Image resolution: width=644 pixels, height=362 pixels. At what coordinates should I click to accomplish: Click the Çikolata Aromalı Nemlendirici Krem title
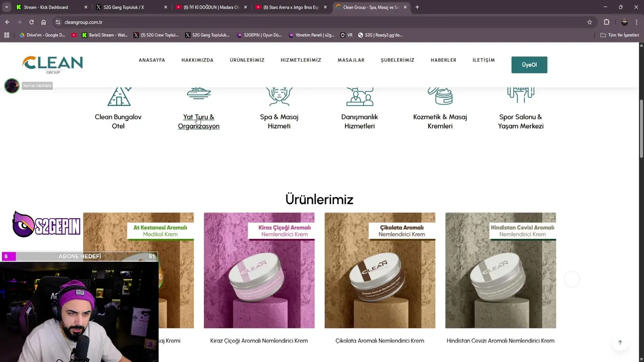[x=380, y=341]
